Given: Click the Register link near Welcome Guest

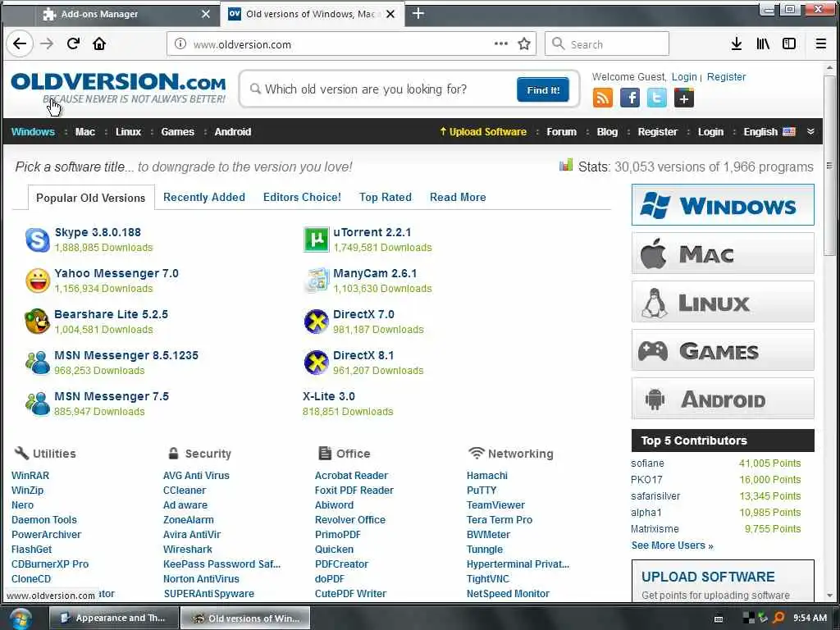Looking at the screenshot, I should point(726,76).
